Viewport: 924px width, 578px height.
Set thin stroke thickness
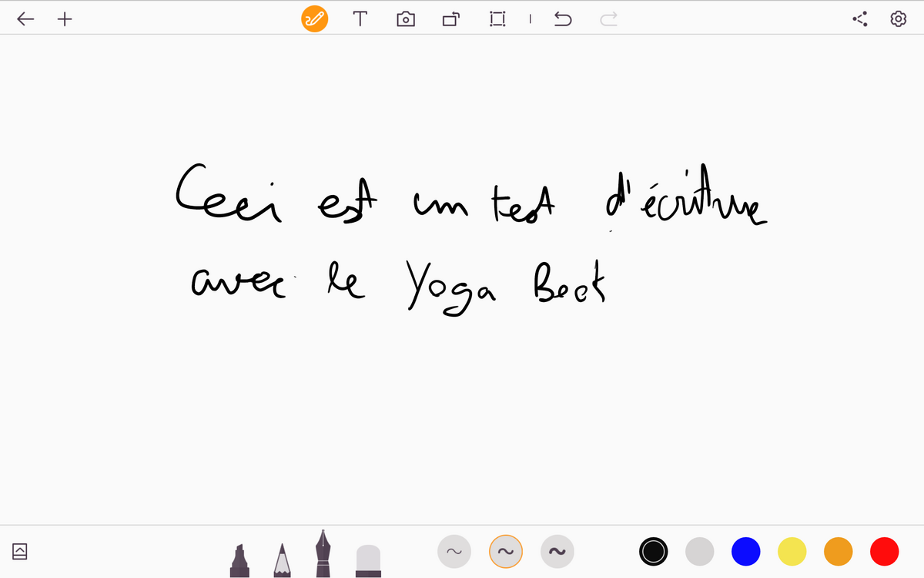pyautogui.click(x=454, y=551)
